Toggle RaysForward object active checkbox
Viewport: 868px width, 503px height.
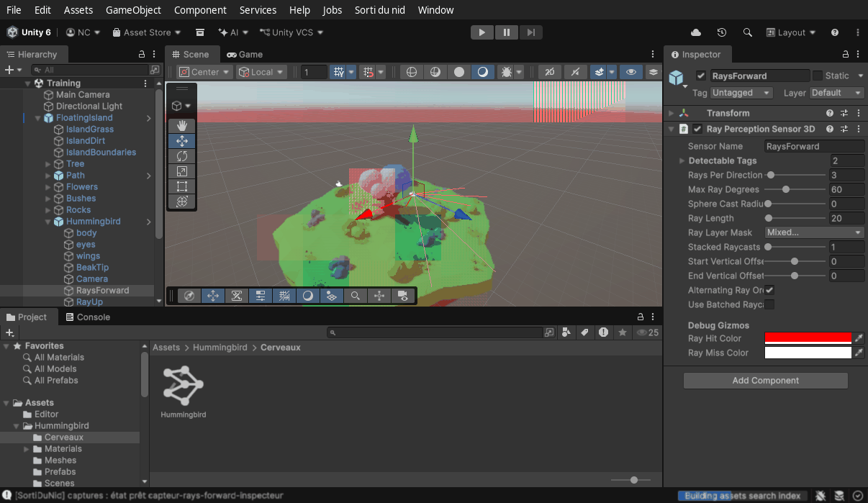701,76
